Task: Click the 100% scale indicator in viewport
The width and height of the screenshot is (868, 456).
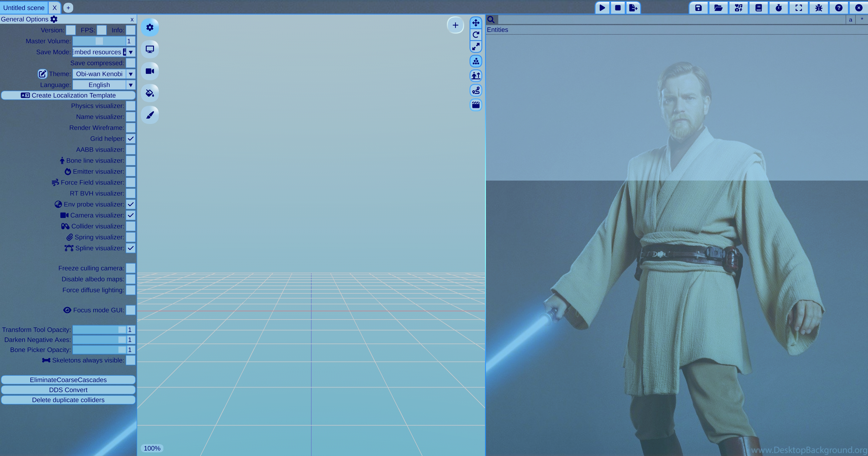Action: [x=152, y=448]
